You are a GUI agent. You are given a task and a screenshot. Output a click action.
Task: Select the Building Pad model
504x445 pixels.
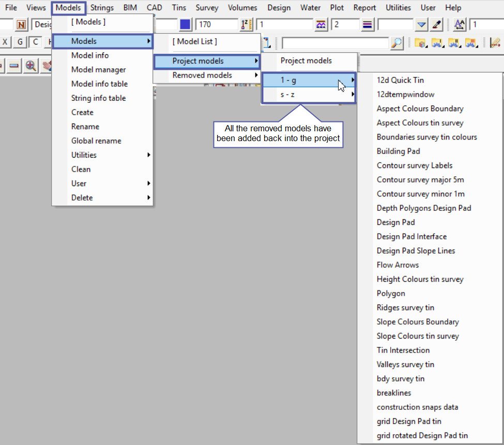click(430, 151)
